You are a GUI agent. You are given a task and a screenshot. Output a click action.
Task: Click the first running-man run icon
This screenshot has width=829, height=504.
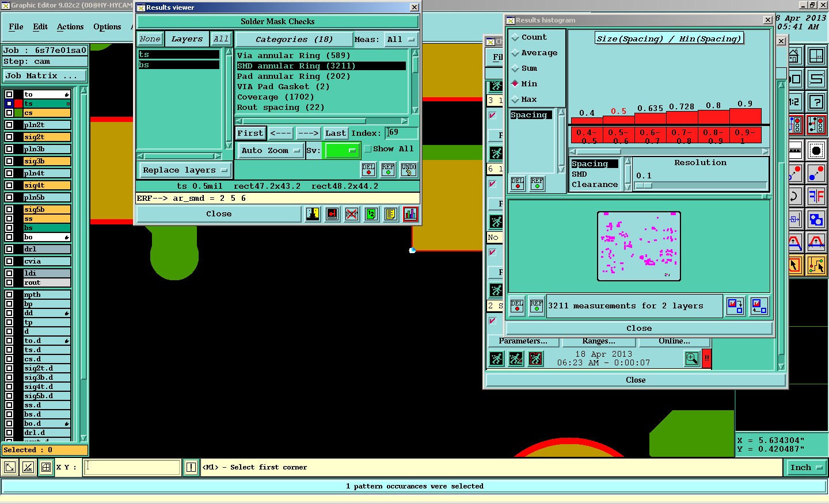[496, 359]
